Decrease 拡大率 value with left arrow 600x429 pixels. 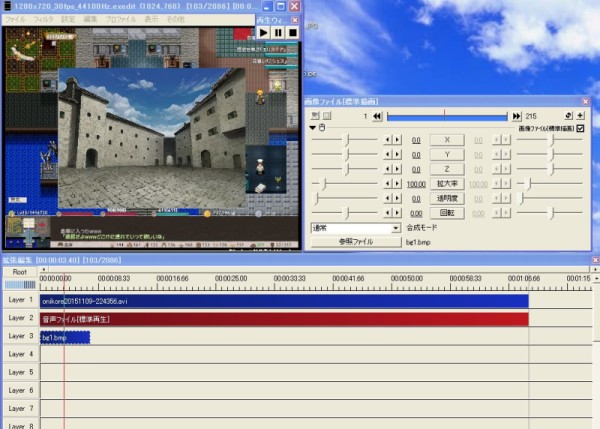[x=387, y=184]
